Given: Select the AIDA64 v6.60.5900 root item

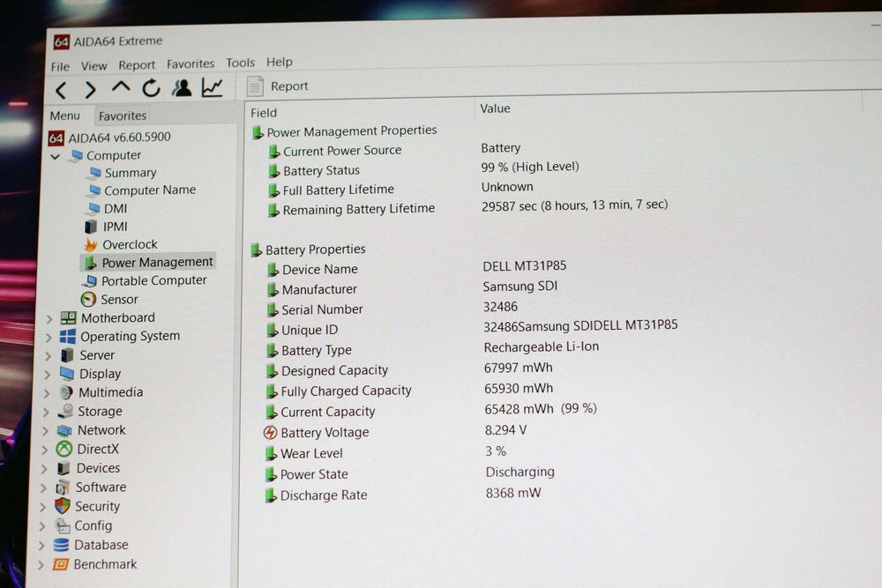Looking at the screenshot, I should [x=109, y=138].
